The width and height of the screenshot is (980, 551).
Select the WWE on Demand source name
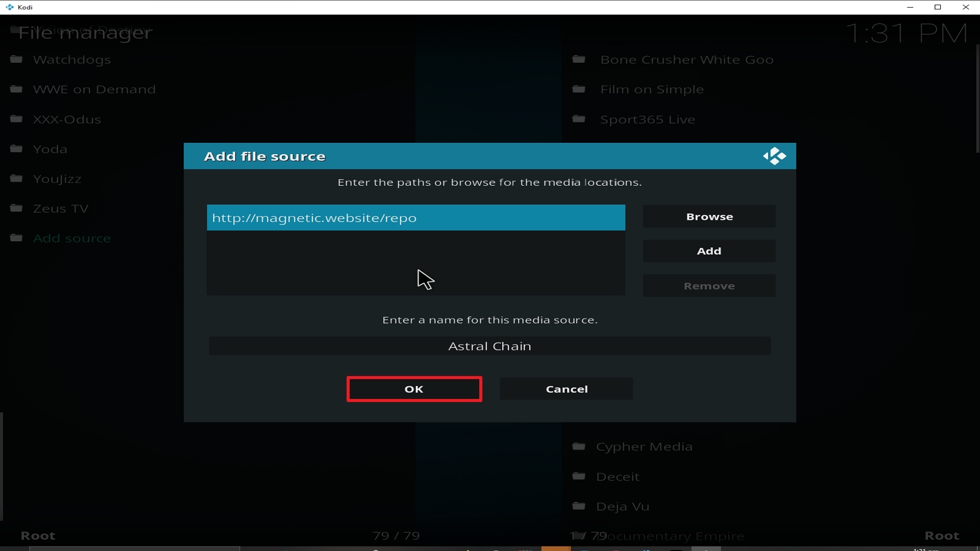(x=94, y=89)
